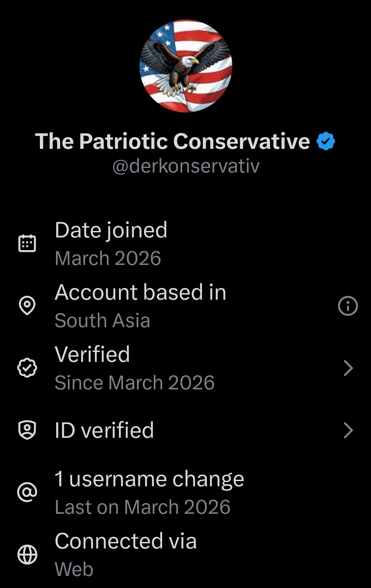
Task: Tap the @derkonservativ handle
Action: (186, 166)
